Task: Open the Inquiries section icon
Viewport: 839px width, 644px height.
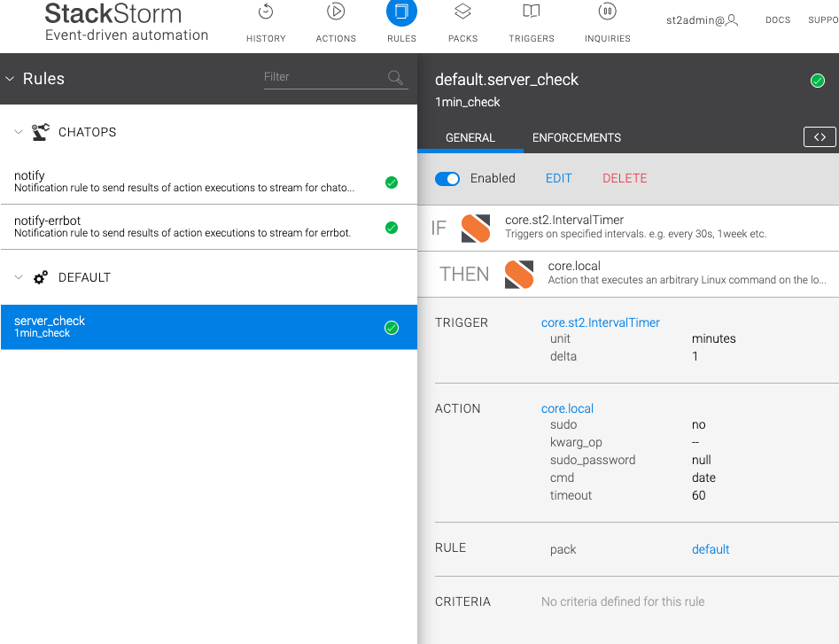Action: (x=607, y=12)
